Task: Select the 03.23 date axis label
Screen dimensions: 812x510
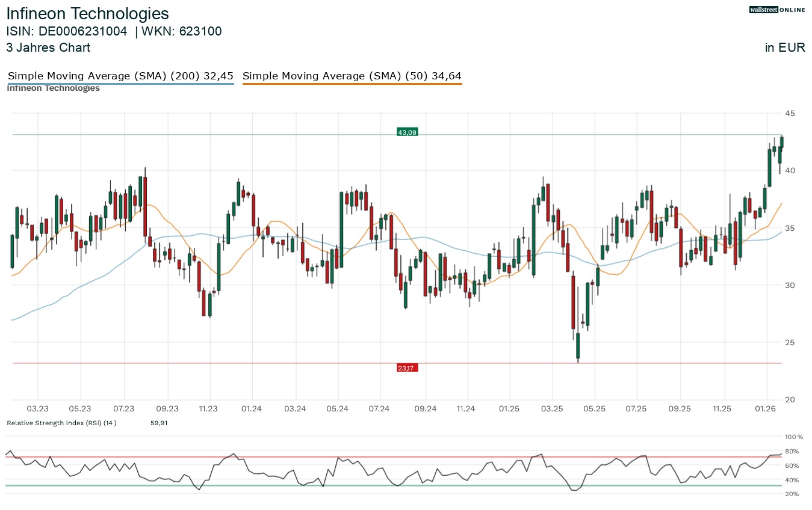Action: (37, 408)
